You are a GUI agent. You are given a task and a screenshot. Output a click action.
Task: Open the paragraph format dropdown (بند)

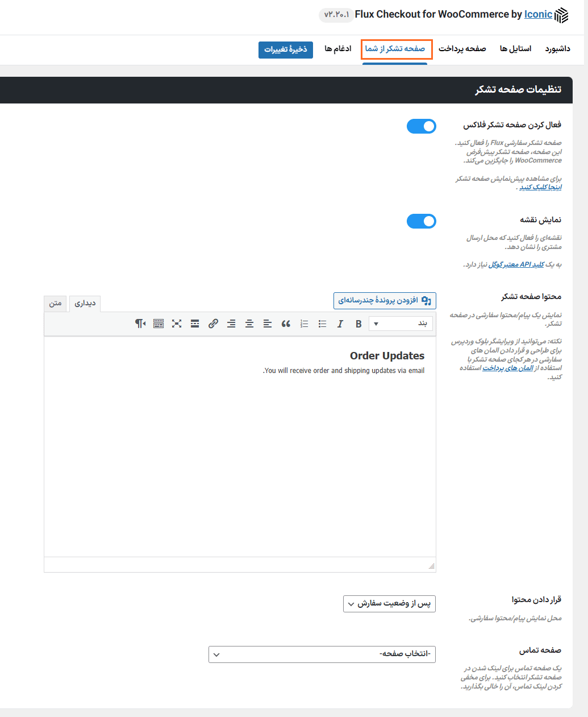tap(401, 324)
